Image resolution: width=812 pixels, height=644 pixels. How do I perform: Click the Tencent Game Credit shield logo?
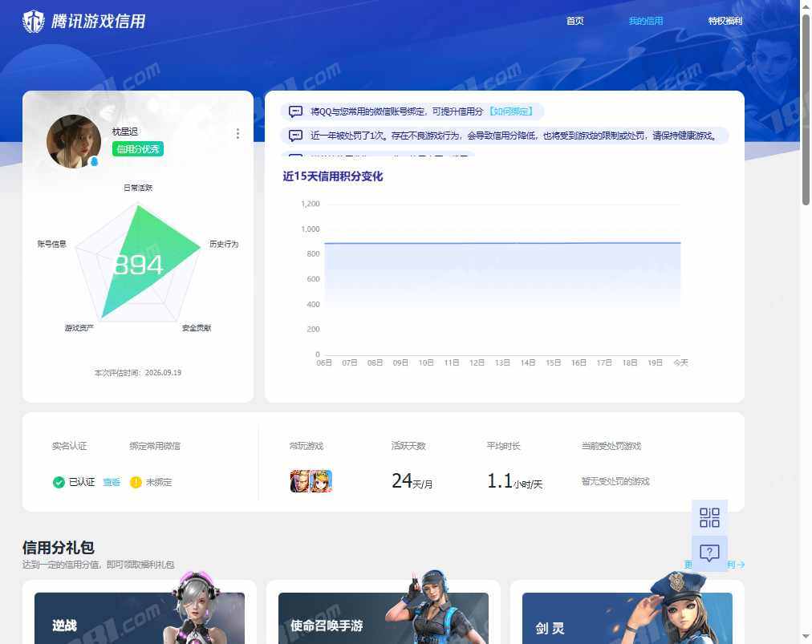pos(34,21)
